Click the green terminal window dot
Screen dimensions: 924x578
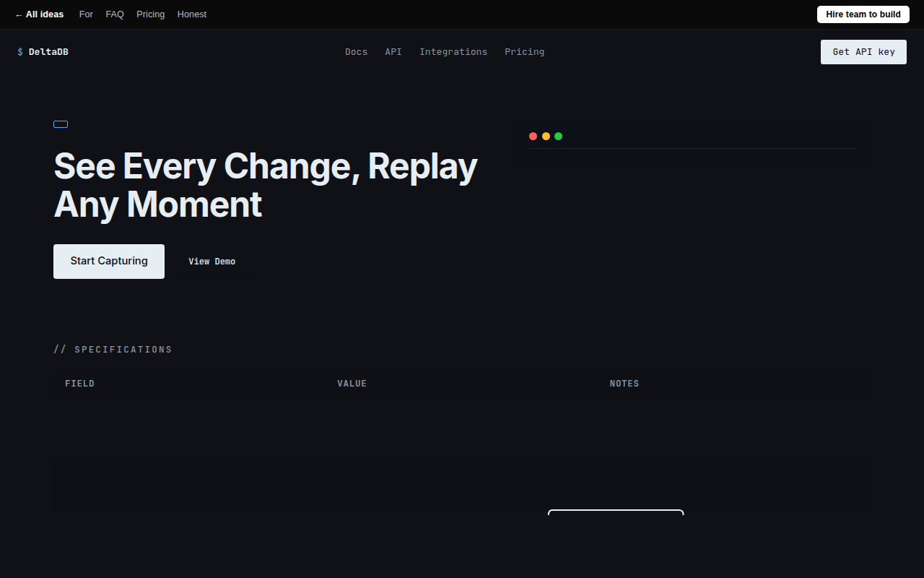pos(558,137)
